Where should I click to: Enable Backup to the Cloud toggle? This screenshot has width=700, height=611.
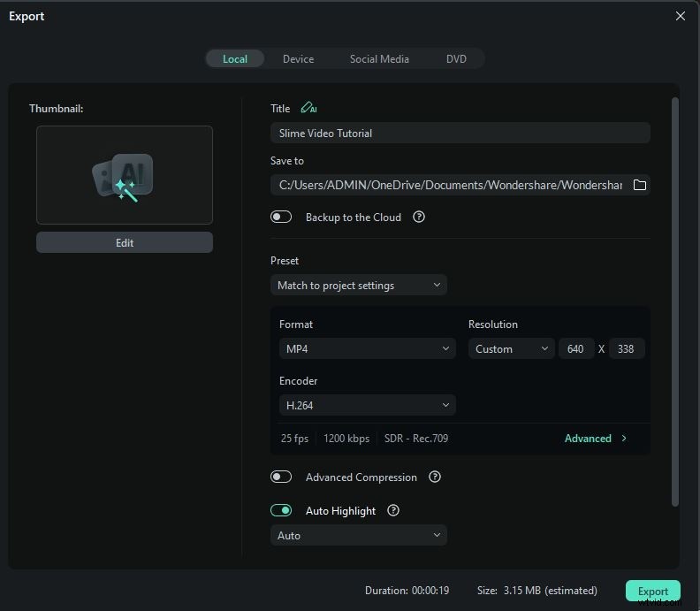coord(281,217)
